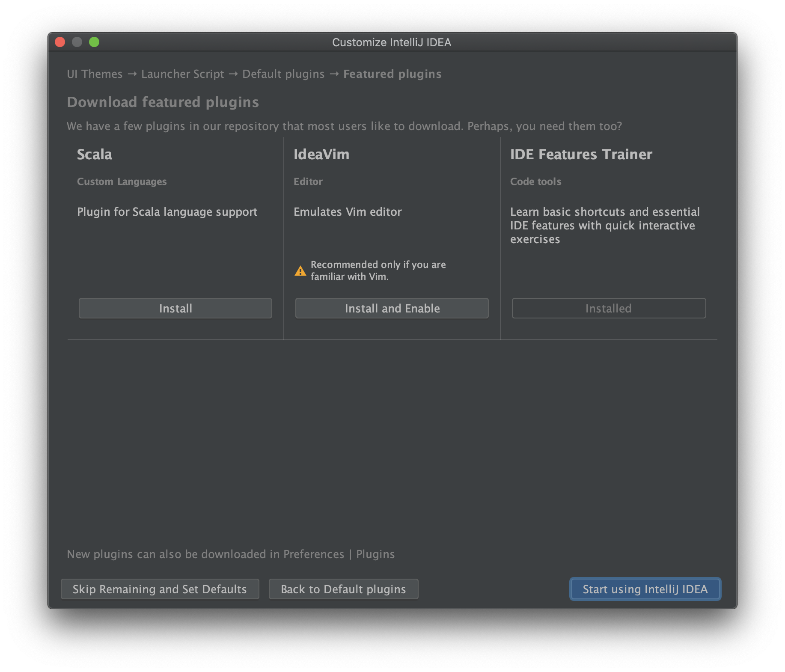Click the Preferences | Plugins hint text
Image resolution: width=785 pixels, height=672 pixels.
click(x=231, y=554)
